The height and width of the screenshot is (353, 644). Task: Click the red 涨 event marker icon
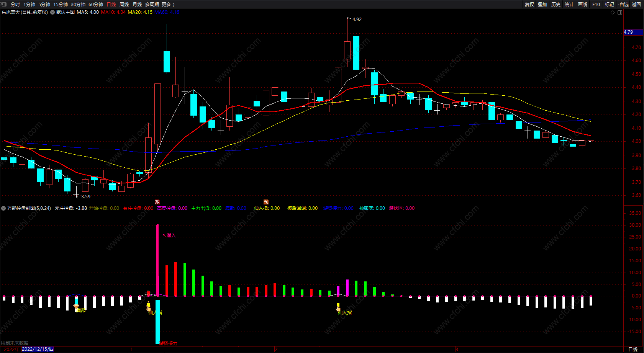(x=157, y=202)
